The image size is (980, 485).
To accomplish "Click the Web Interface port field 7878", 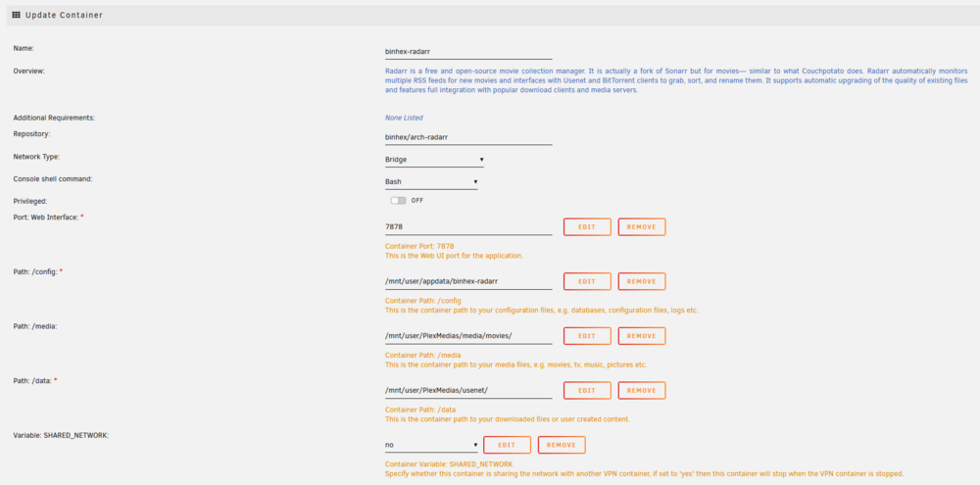I will click(x=468, y=227).
